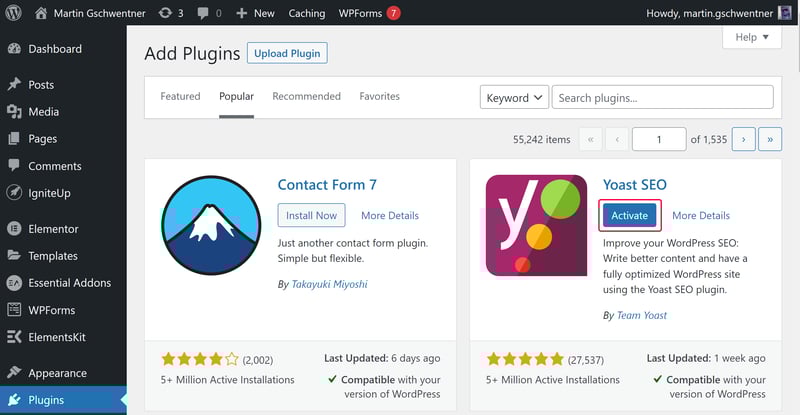The height and width of the screenshot is (415, 800).
Task: Open the Keyword search type dropdown
Action: (514, 97)
